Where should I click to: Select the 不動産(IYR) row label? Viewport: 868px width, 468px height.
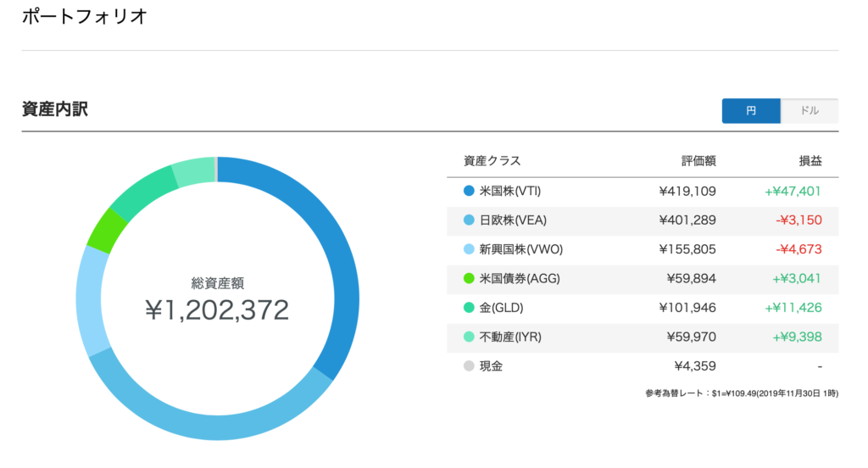tap(509, 337)
